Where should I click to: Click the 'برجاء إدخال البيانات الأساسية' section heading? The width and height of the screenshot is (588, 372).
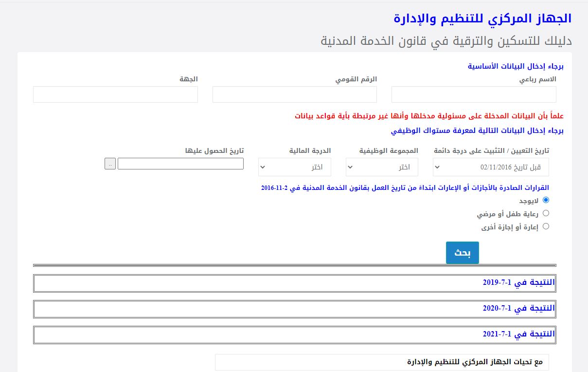tap(516, 66)
